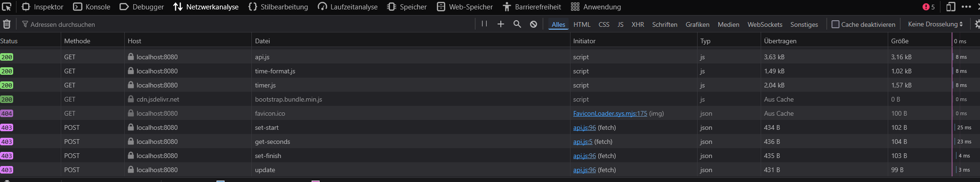
Task: Filter requests by CSS
Action: pos(604,24)
